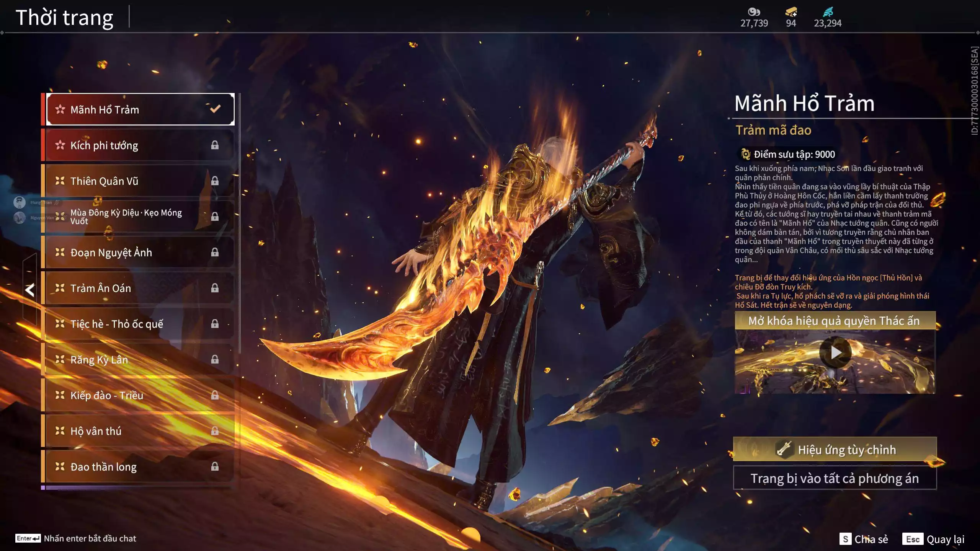Image resolution: width=980 pixels, height=551 pixels.
Task: Click the Thời trang page title
Action: 64,17
